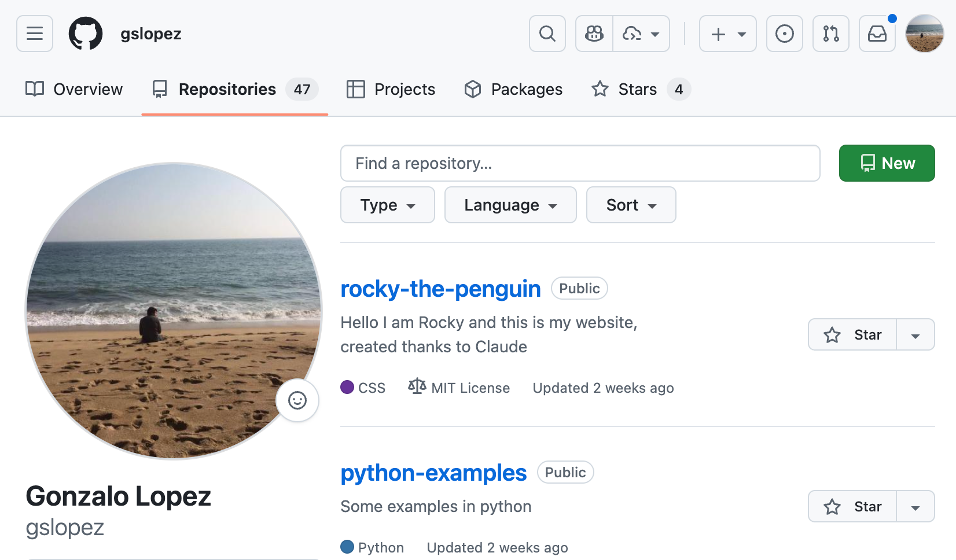Click the Public badge on python-examples

[565, 472]
